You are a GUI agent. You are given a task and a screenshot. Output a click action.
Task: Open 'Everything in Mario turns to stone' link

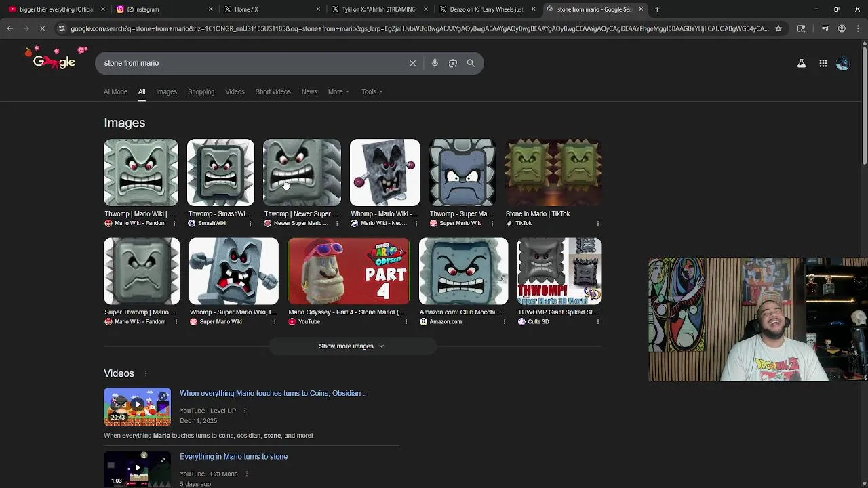233,457
